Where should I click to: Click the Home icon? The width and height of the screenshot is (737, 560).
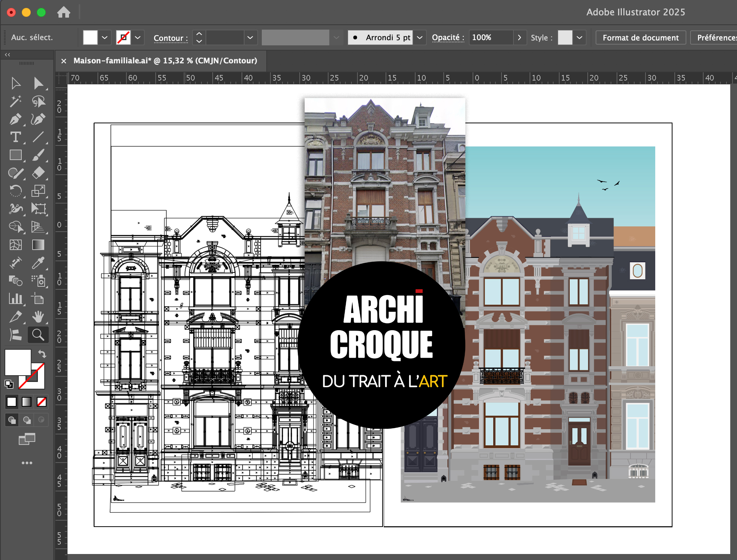(x=64, y=12)
